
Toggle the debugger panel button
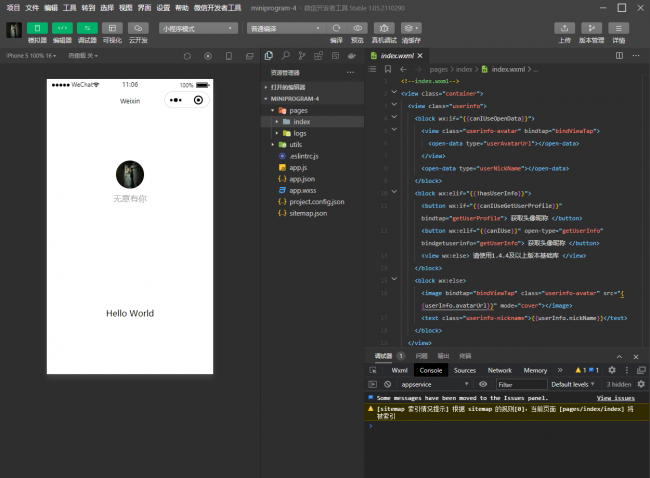pos(87,28)
